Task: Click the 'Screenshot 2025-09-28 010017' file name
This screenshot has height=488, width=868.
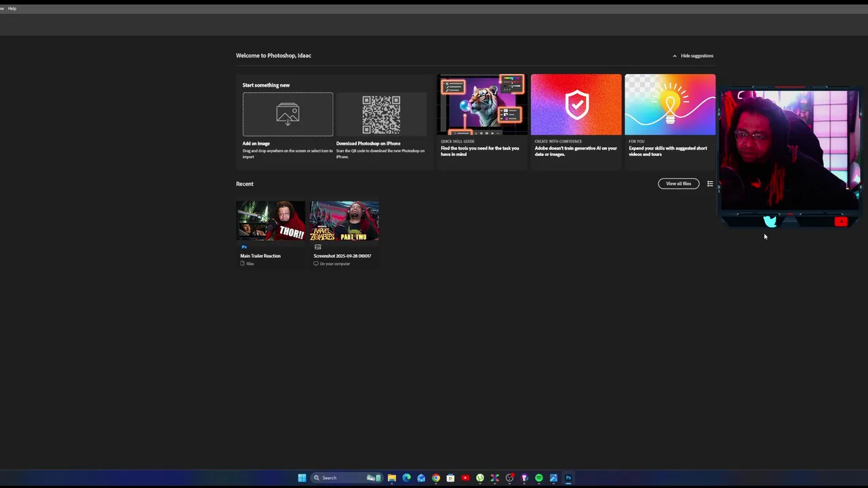Action: pos(342,256)
